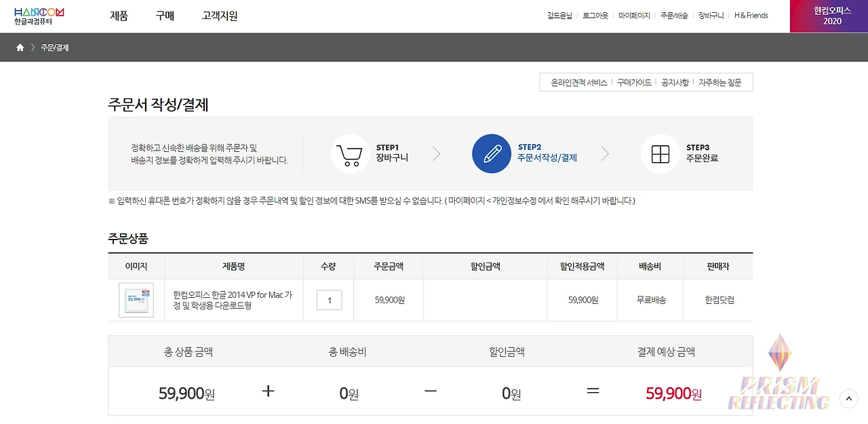Click the 배송비 column header
Image resolution: width=868 pixels, height=424 pixels.
(x=650, y=267)
